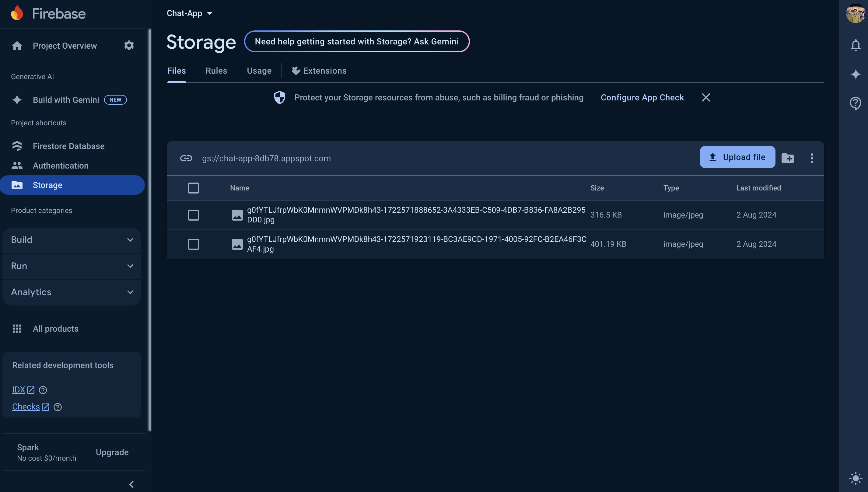Screen dimensions: 868x492
Task: Click the NEW badge beside Gemini
Action: coord(115,100)
